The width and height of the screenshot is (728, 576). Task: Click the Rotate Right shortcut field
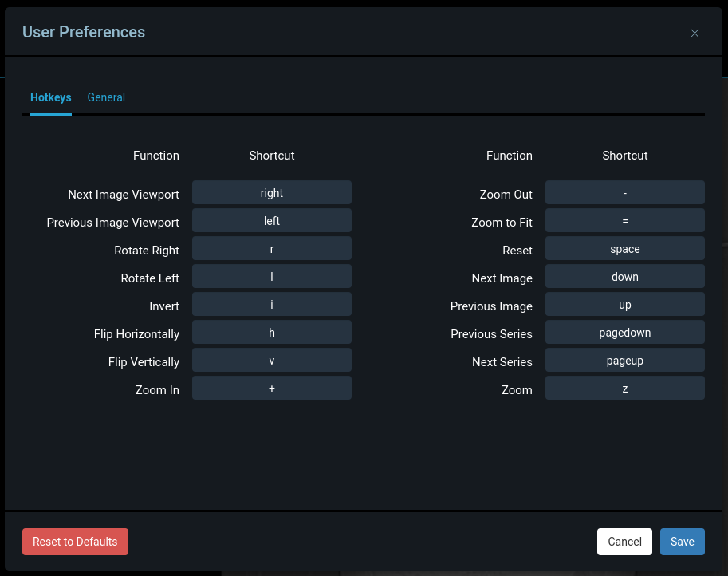click(x=271, y=248)
